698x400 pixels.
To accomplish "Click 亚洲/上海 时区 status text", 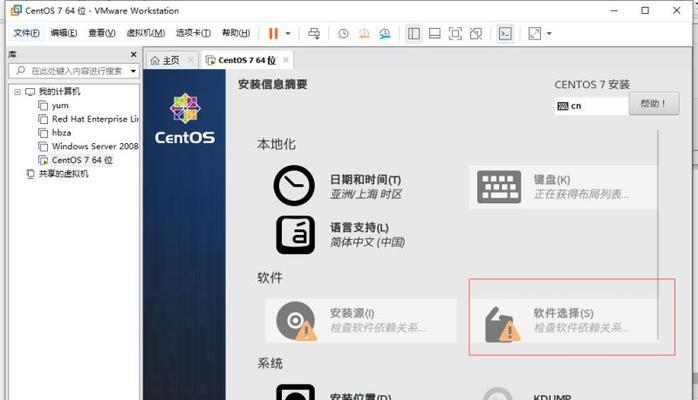I will [x=366, y=194].
